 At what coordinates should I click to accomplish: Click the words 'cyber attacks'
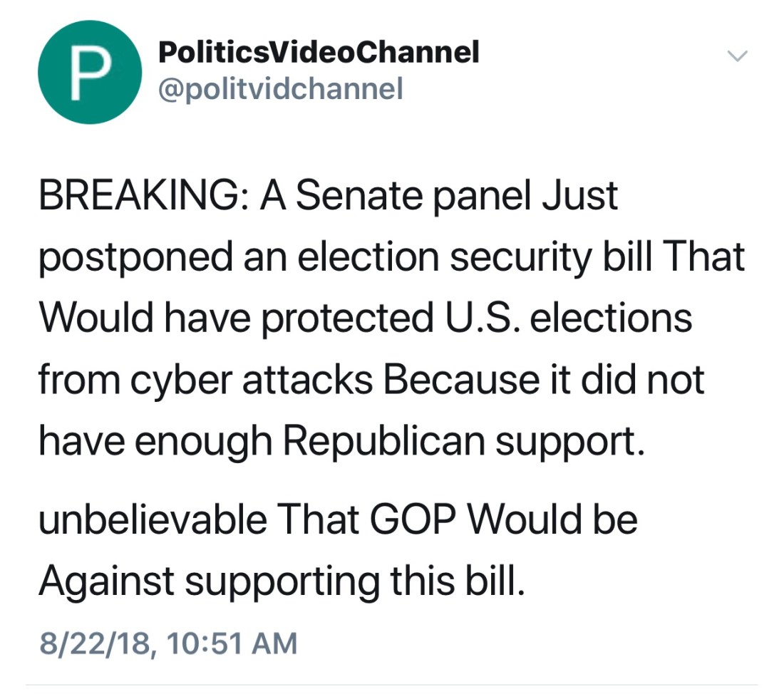tap(249, 379)
